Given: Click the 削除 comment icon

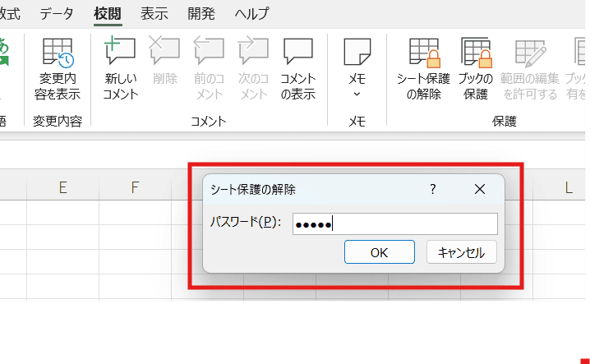Looking at the screenshot, I should pos(164,67).
